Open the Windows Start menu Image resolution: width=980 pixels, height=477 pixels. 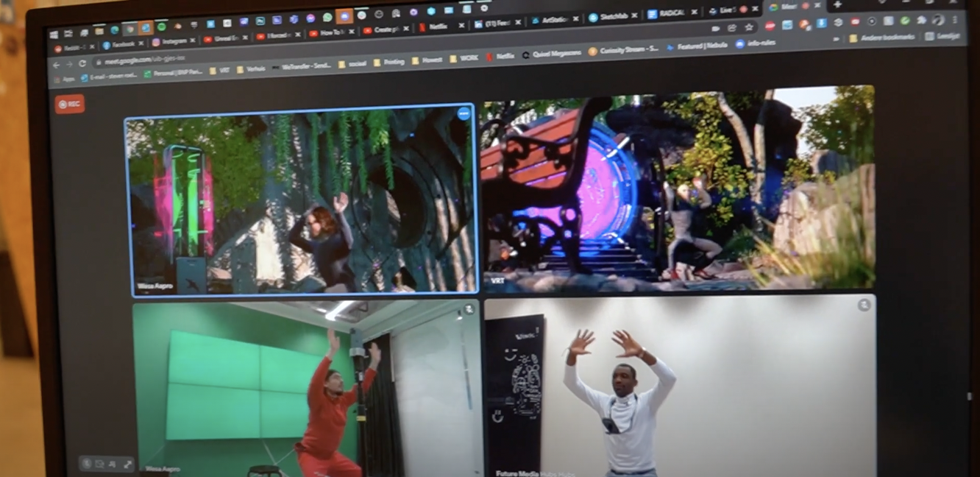pos(53,34)
